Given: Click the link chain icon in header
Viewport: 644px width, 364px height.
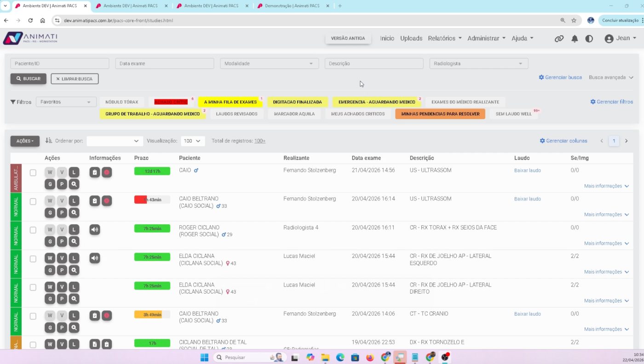Looking at the screenshot, I should point(559,39).
